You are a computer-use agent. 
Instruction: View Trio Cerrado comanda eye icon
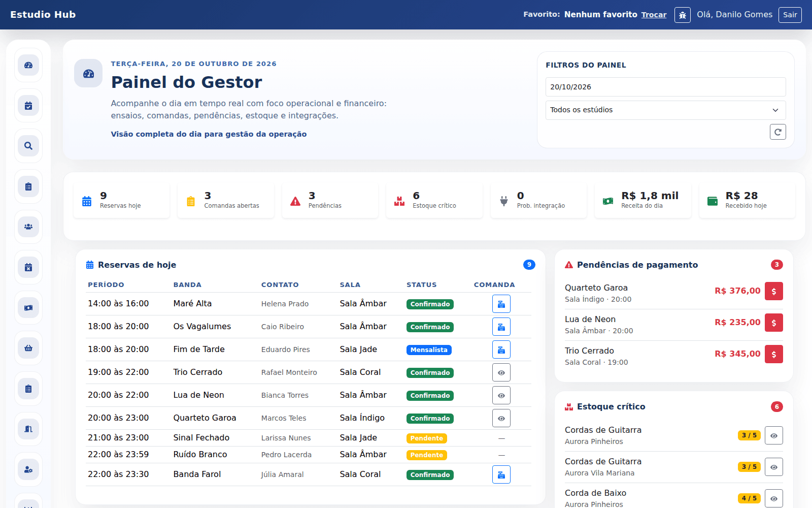tap(501, 372)
